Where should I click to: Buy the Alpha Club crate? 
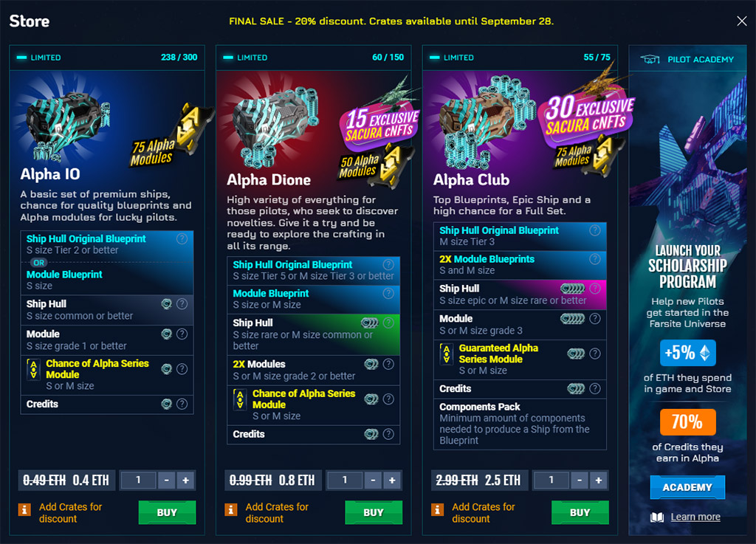point(580,512)
